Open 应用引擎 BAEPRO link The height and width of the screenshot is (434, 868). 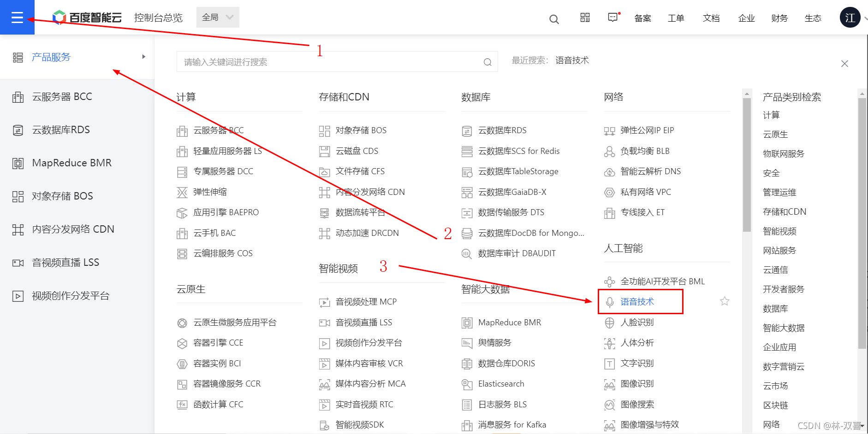pyautogui.click(x=226, y=212)
